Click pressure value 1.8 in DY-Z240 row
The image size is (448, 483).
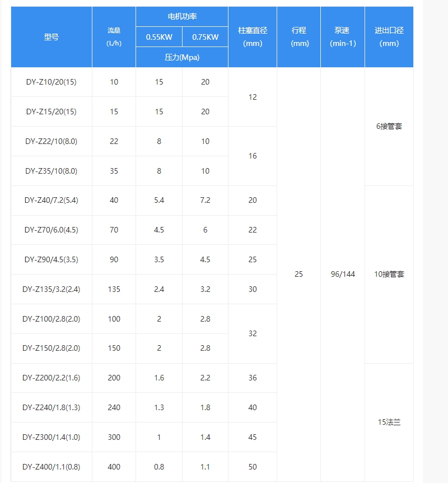pyautogui.click(x=206, y=407)
